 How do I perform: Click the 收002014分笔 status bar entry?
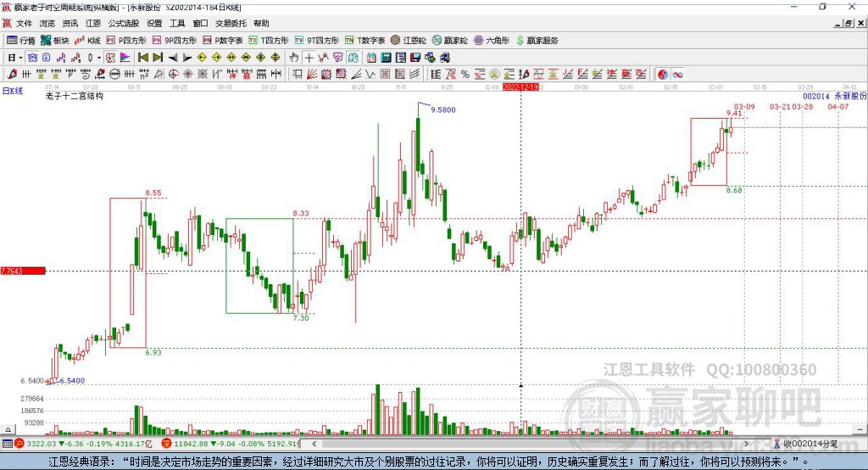[806, 444]
